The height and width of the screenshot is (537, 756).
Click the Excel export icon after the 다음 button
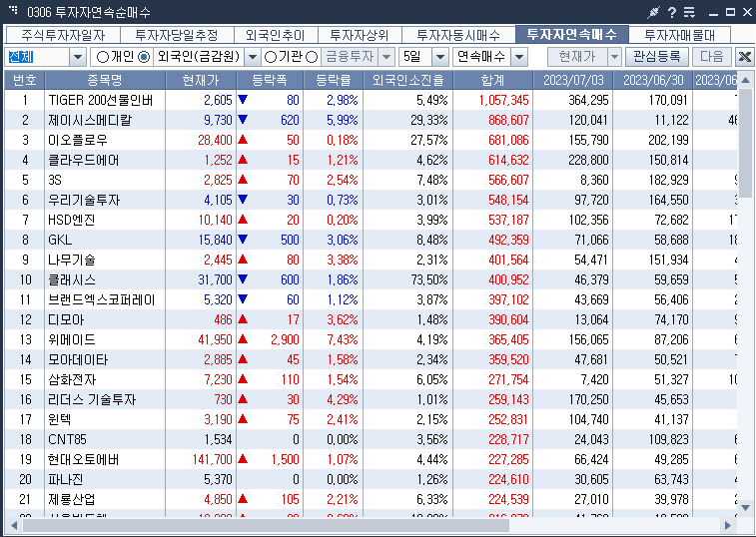pyautogui.click(x=744, y=57)
